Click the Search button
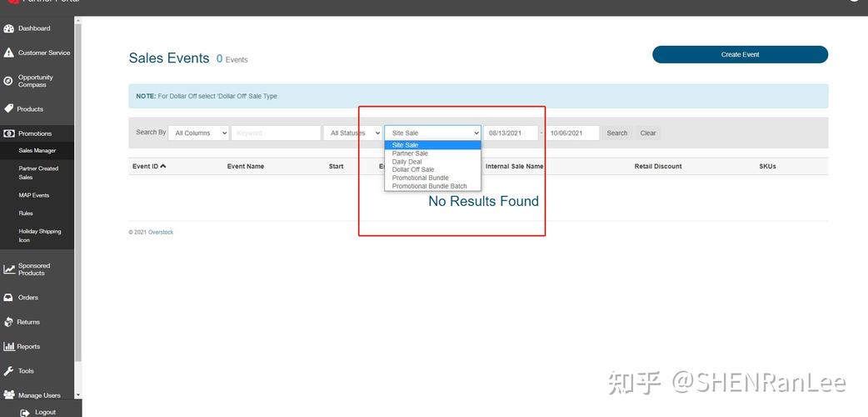This screenshot has width=868, height=417. [x=617, y=133]
